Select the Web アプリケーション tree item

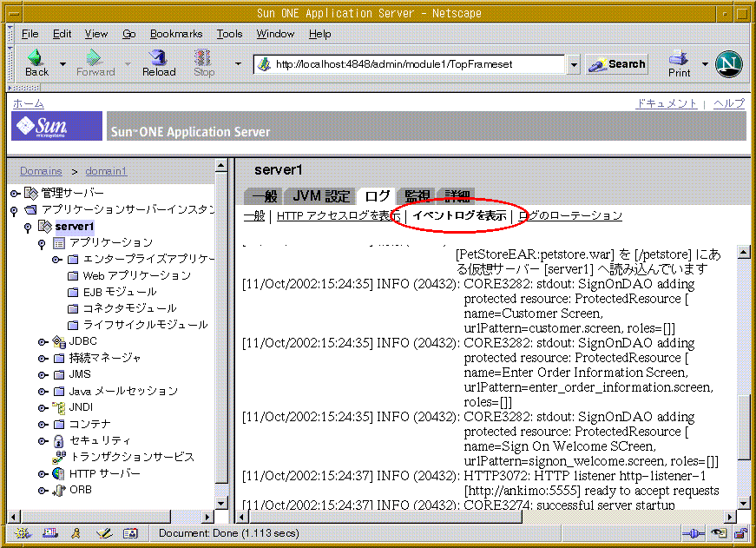tap(136, 276)
